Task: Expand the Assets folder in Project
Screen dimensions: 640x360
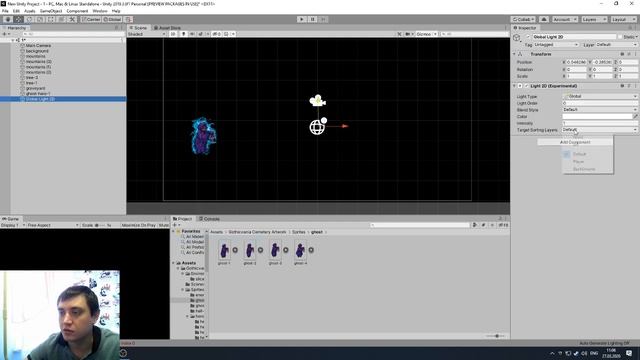Action: pyautogui.click(x=173, y=263)
